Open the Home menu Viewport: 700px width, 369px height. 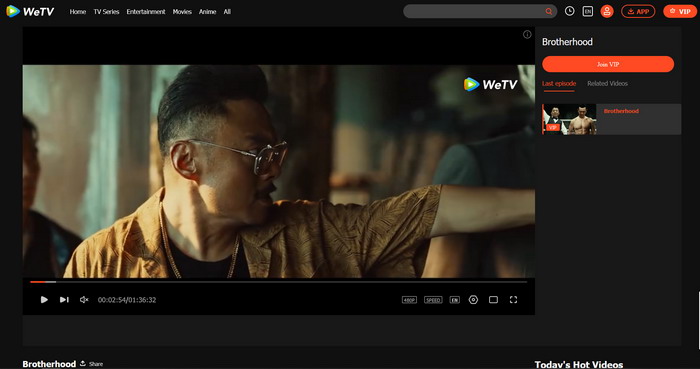point(78,12)
